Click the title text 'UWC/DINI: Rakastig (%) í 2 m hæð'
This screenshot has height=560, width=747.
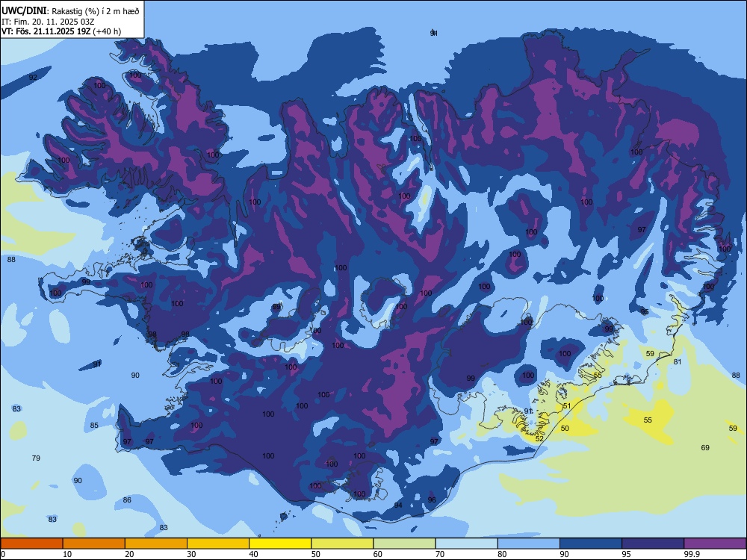click(70, 11)
